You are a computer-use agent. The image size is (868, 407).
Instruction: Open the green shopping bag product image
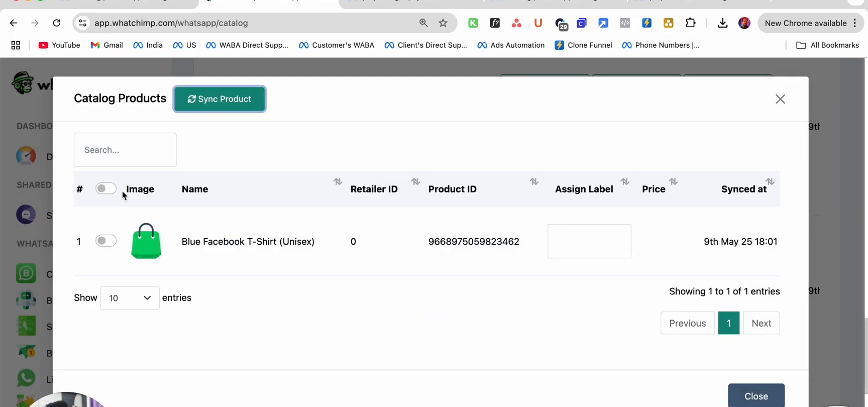(x=146, y=241)
